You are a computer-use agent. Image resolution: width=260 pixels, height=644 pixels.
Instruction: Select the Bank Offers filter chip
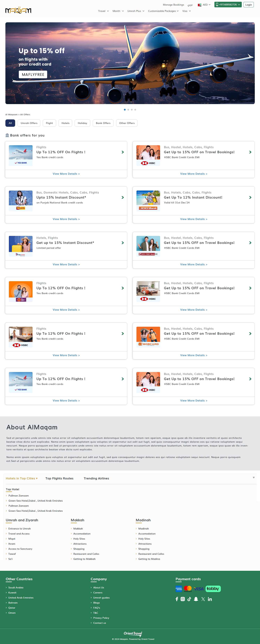click(x=103, y=123)
